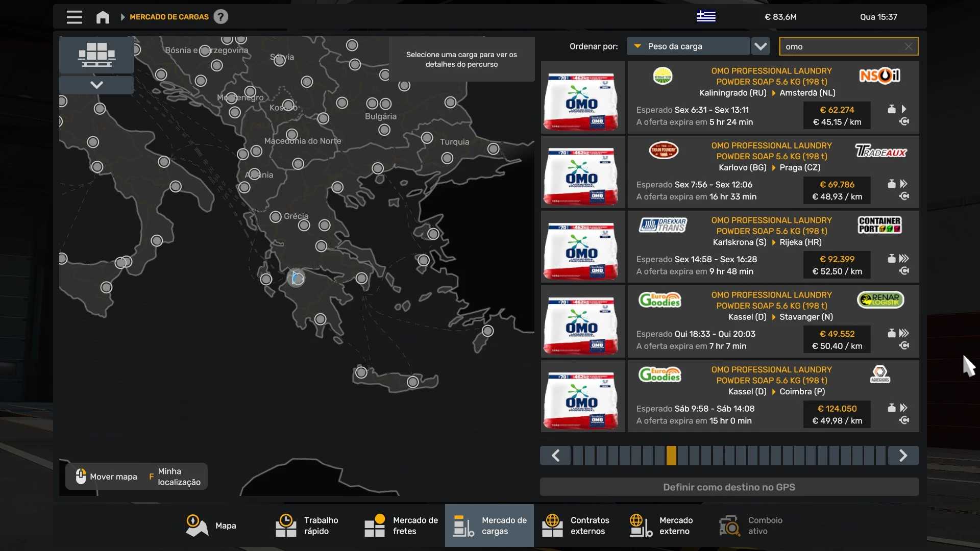Open the help question mark icon
980x551 pixels.
(220, 17)
